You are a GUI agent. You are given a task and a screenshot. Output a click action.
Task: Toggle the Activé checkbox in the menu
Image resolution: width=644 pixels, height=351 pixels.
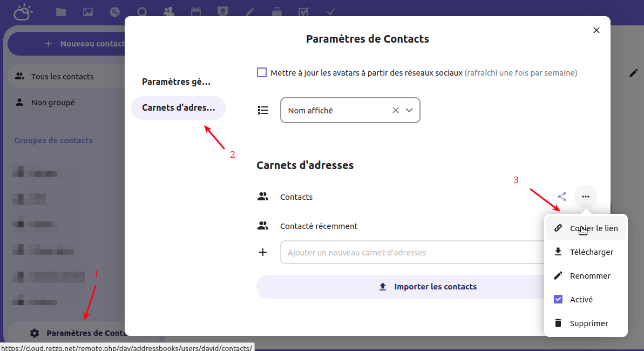pos(559,300)
